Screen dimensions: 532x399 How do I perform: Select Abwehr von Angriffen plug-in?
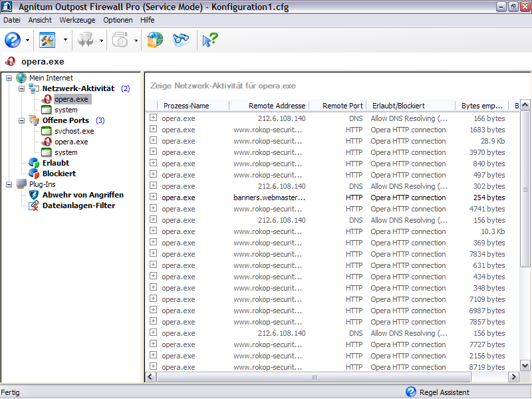point(82,195)
